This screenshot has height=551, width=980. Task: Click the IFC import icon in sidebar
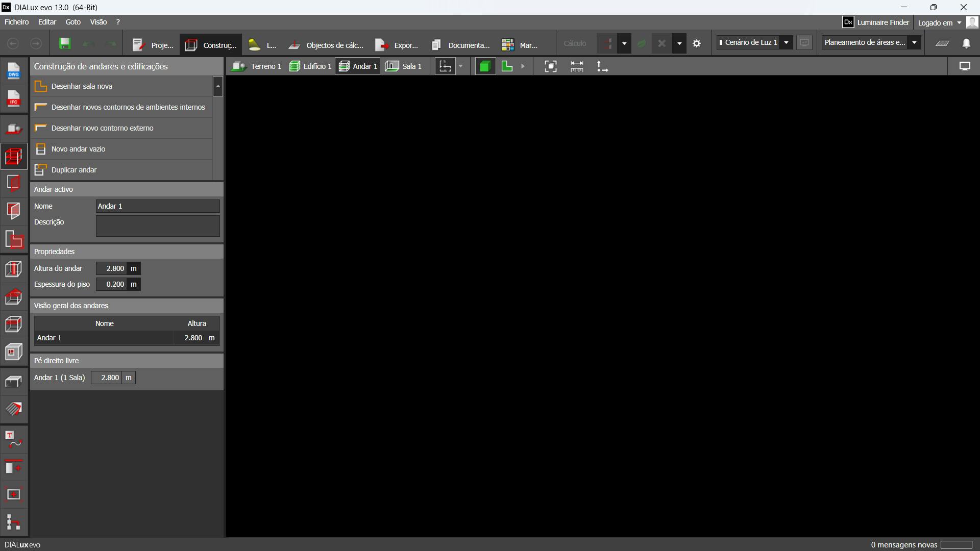tap(14, 98)
